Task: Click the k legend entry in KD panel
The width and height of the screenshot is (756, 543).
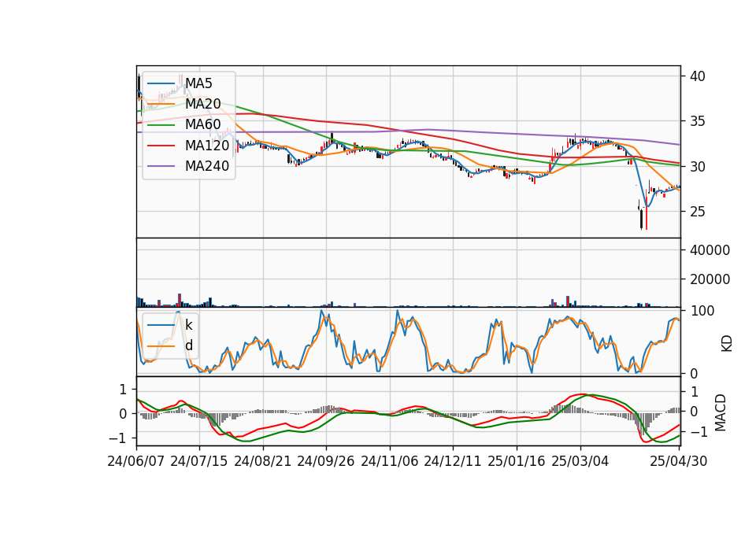Action: pos(188,325)
